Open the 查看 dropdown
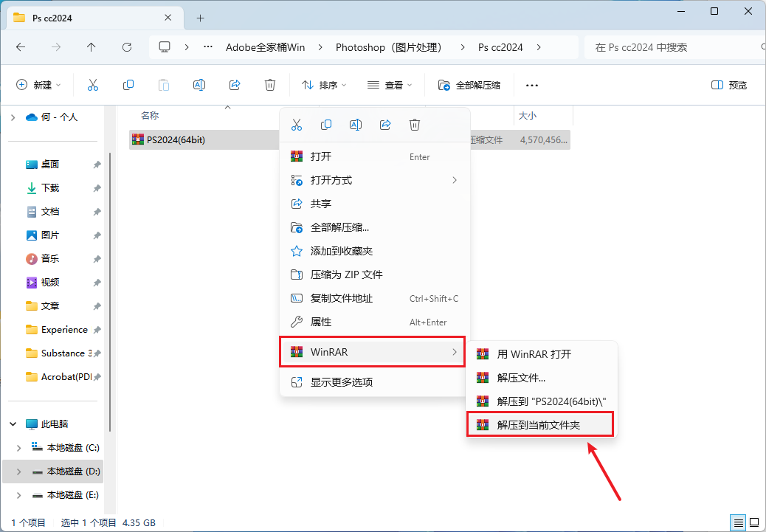 [390, 85]
